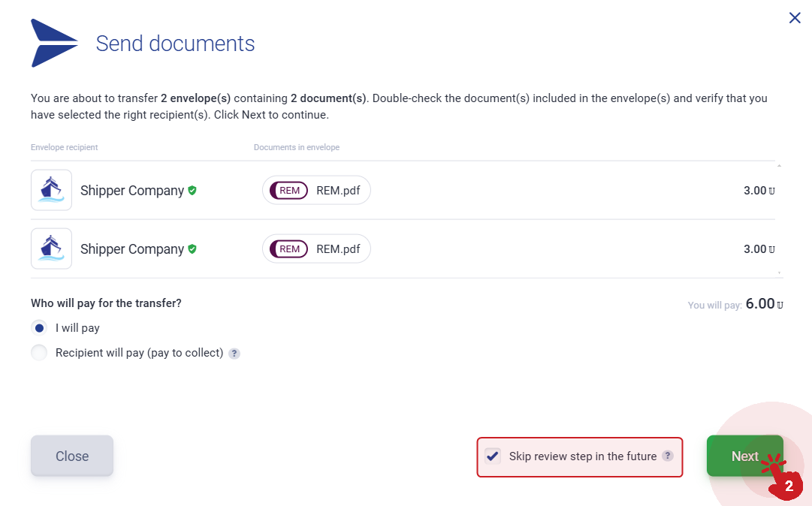Screen dimensions: 812x506
Task: Click the envelope list scroll up arrow
Action: pyautogui.click(x=779, y=166)
